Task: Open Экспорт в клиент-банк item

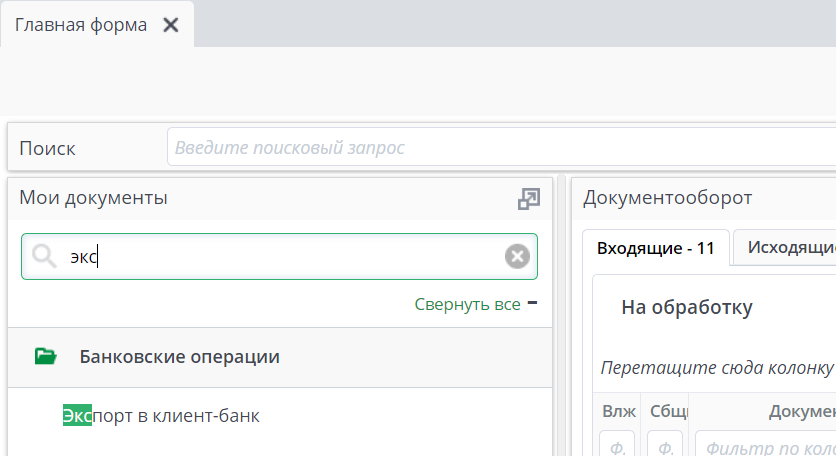Action: (161, 415)
